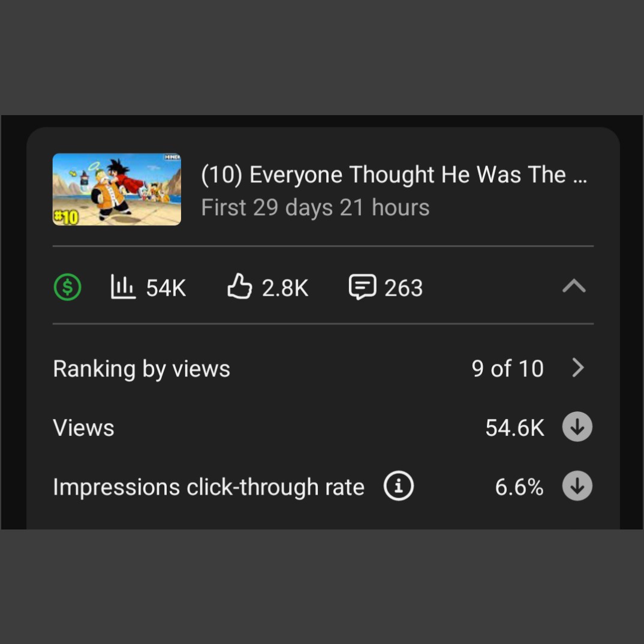Click the down arrow beside 6.6%
The height and width of the screenshot is (644, 644).
point(577,486)
